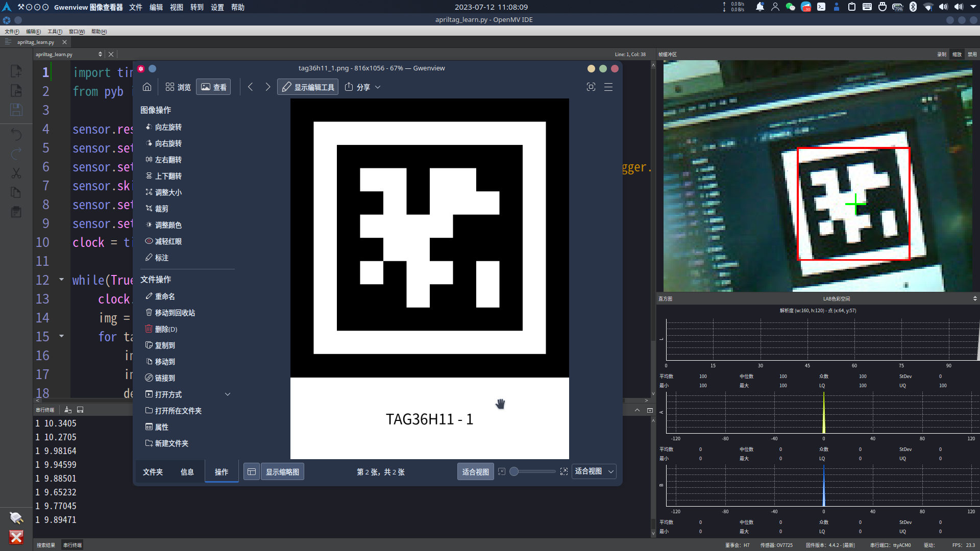Image resolution: width=980 pixels, height=551 pixels.
Task: Collapse code fold at line 12
Action: click(61, 280)
